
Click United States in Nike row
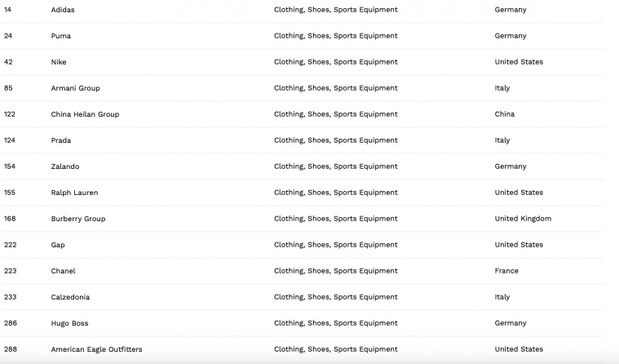519,62
